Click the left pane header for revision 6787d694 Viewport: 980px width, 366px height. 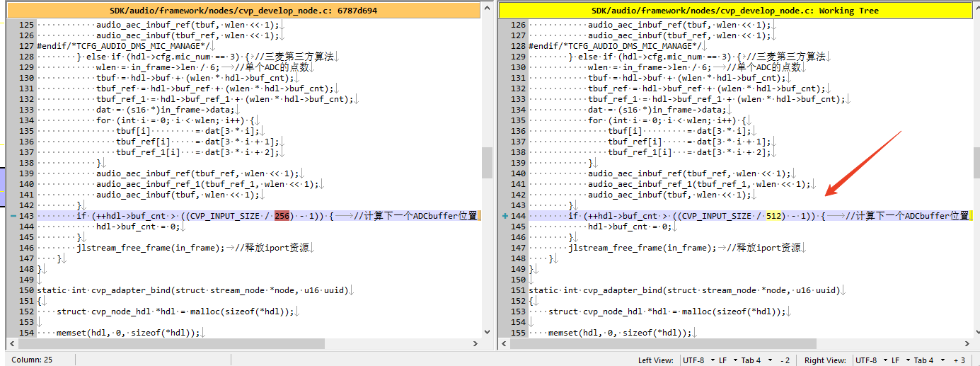pyautogui.click(x=243, y=10)
